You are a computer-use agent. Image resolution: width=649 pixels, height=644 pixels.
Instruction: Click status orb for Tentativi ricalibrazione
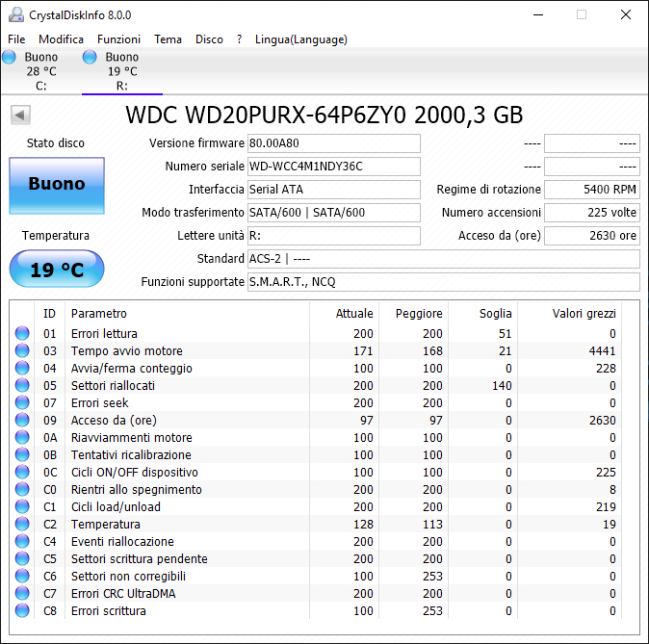coord(22,455)
